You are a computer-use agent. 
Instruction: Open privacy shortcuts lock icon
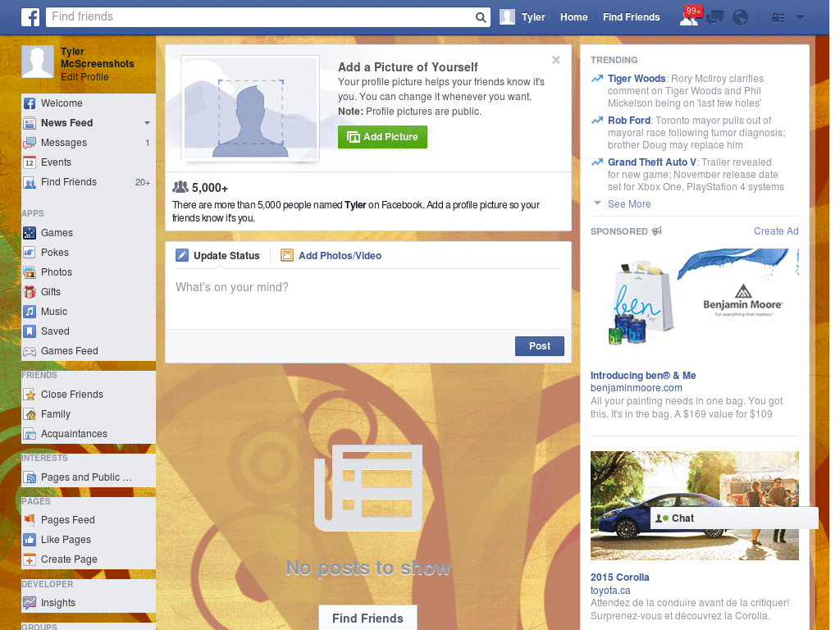pyautogui.click(x=778, y=18)
